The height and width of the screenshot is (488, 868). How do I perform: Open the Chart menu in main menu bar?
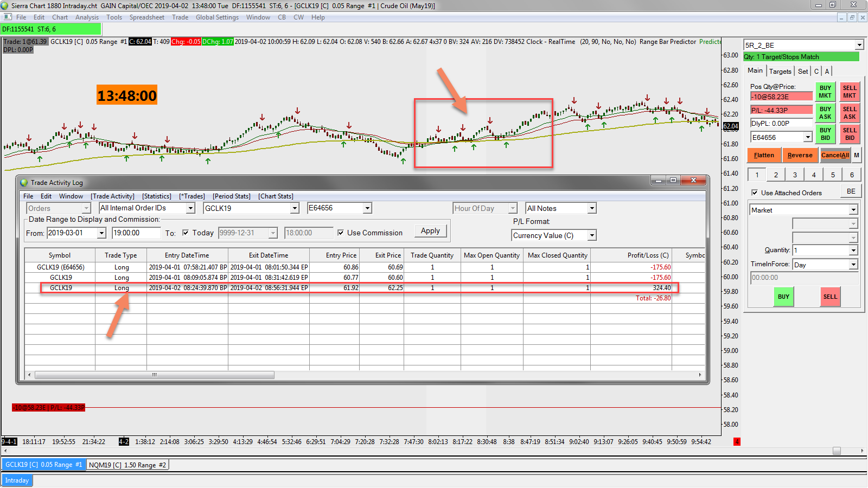pos(60,17)
